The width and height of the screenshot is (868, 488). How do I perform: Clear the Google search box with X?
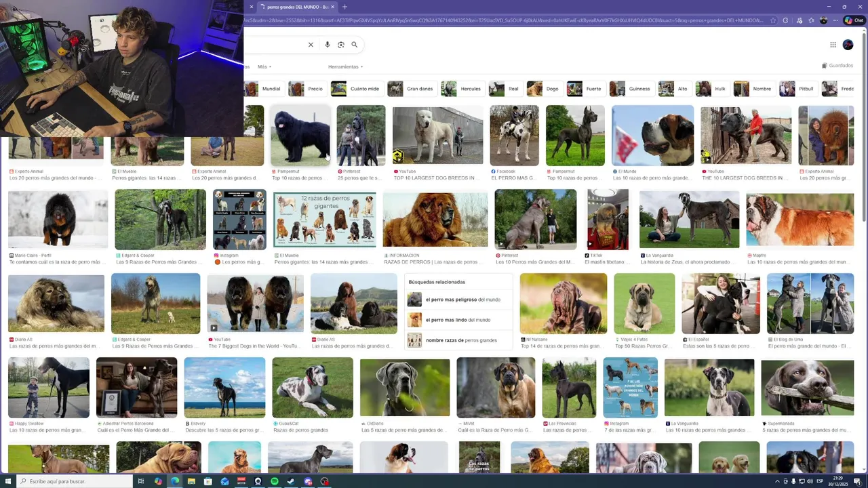tap(311, 45)
